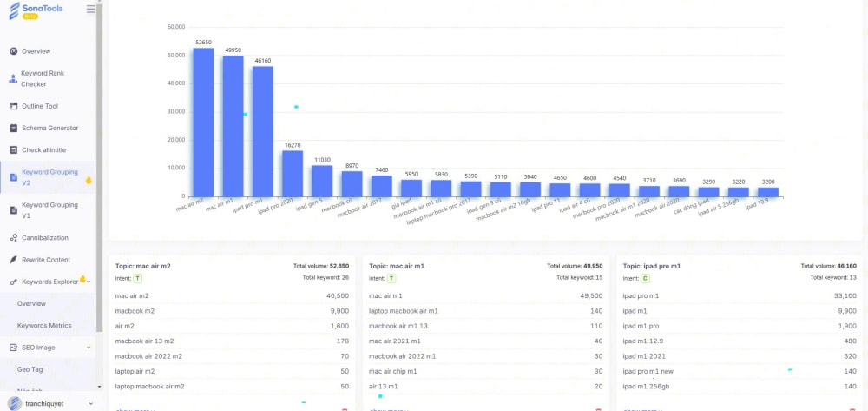Viewport: 868px width, 411px height.
Task: Open Keyword Grouping V1 from sidebar
Action: pos(49,210)
